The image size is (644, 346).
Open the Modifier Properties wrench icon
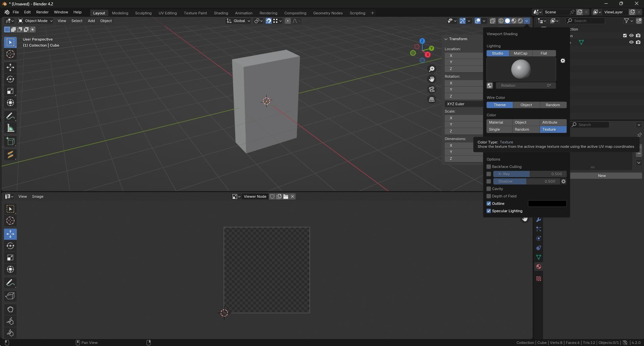(x=538, y=220)
